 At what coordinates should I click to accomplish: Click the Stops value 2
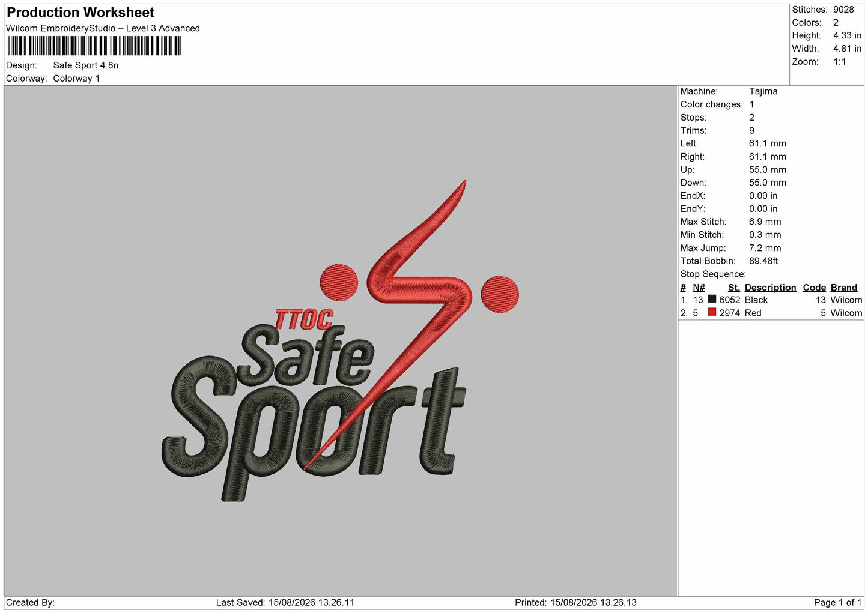point(751,118)
